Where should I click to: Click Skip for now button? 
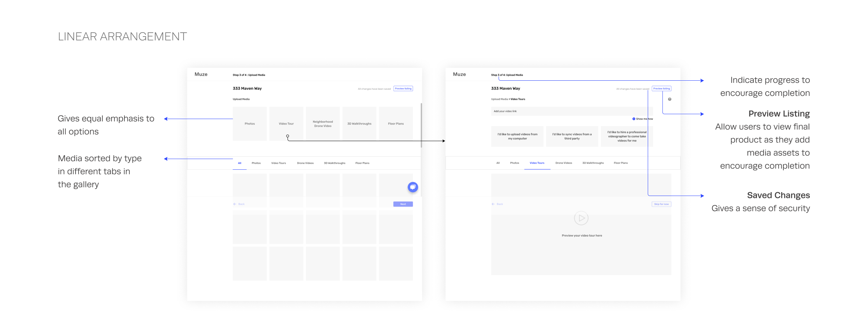tap(661, 204)
